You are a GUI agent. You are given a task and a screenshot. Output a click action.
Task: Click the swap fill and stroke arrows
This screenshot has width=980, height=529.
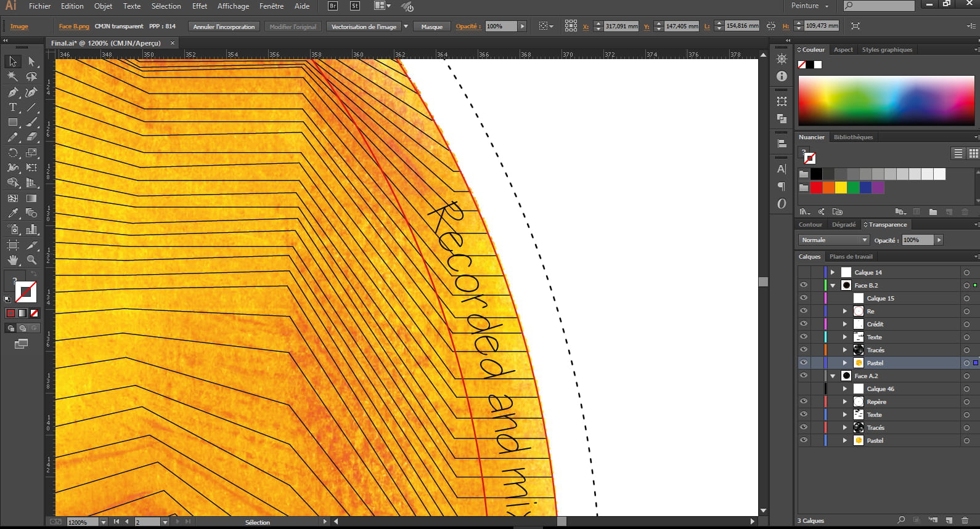[x=34, y=274]
